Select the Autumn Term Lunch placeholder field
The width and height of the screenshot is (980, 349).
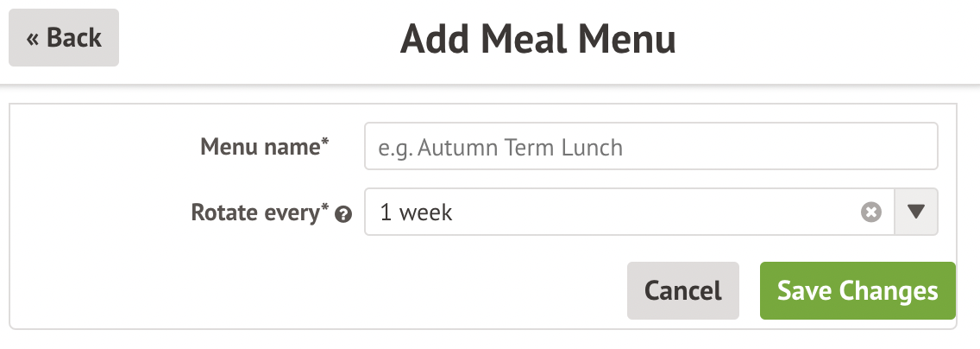click(x=650, y=147)
